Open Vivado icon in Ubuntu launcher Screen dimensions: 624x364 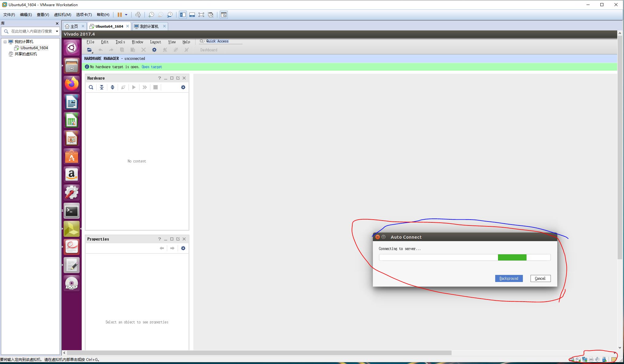pyautogui.click(x=72, y=229)
